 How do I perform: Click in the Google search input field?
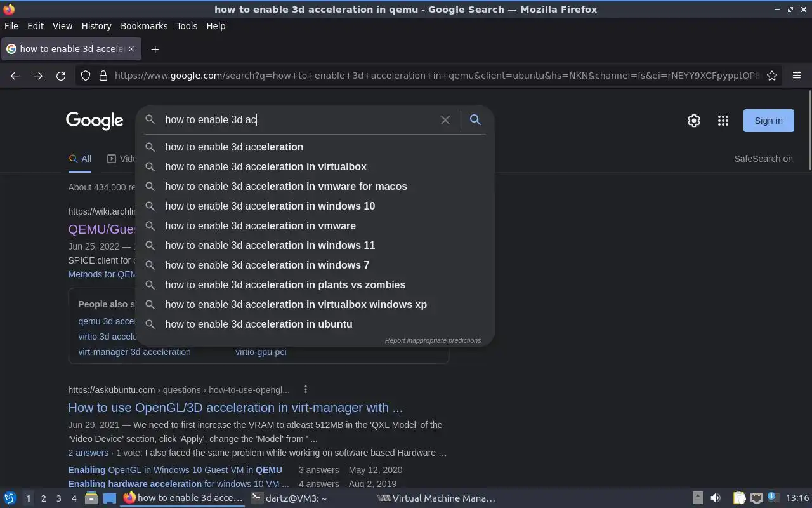pyautogui.click(x=298, y=119)
